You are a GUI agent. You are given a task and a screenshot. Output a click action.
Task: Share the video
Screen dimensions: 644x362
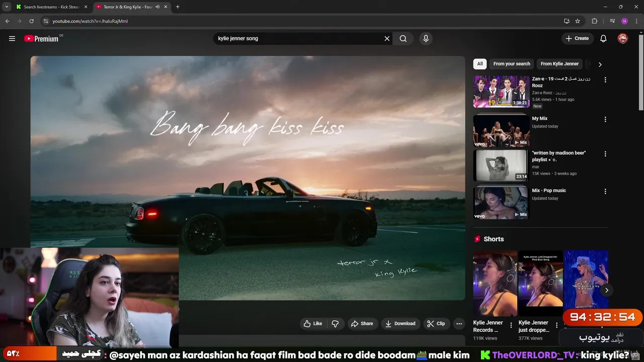click(x=362, y=324)
